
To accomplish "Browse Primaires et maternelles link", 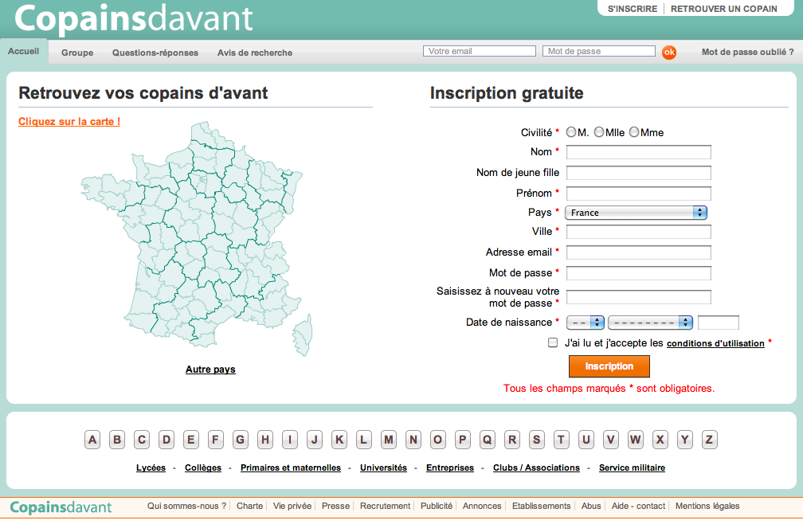I will pos(290,467).
